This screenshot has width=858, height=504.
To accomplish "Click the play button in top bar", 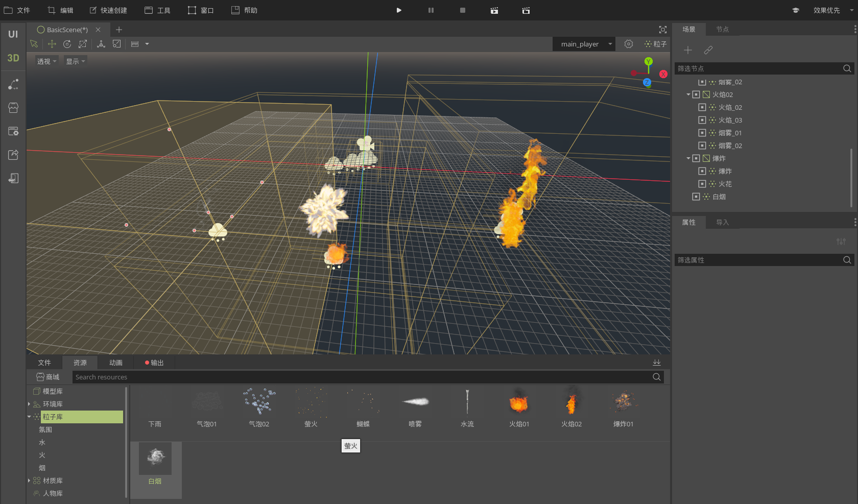I will coord(399,10).
